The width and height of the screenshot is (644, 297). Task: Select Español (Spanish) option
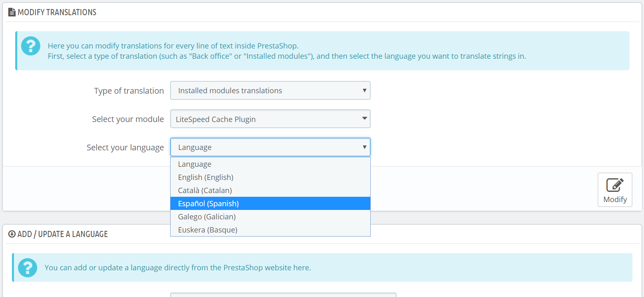(270, 203)
